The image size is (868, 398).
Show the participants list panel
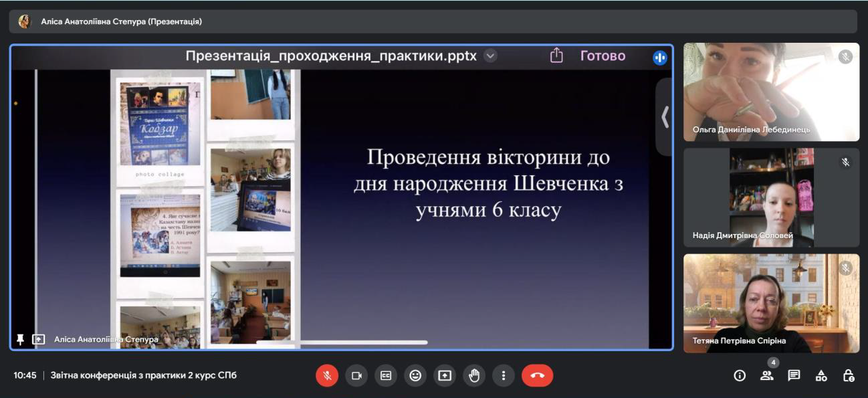[x=767, y=376]
